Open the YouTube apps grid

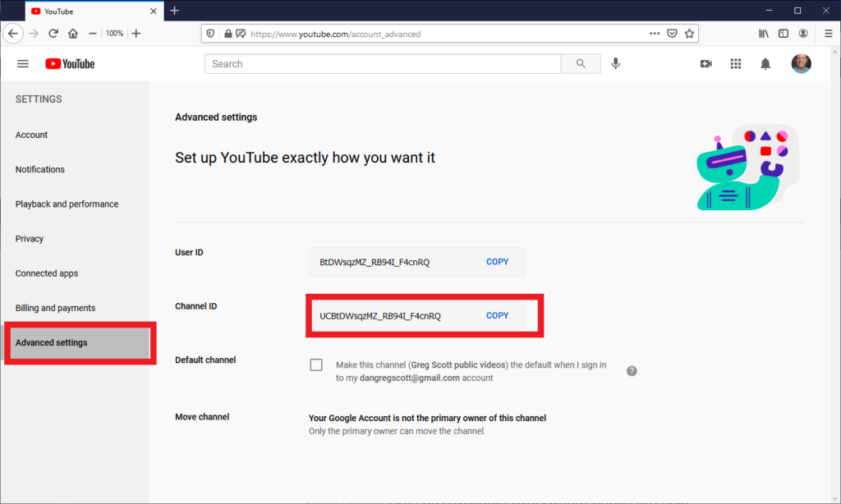pyautogui.click(x=736, y=64)
